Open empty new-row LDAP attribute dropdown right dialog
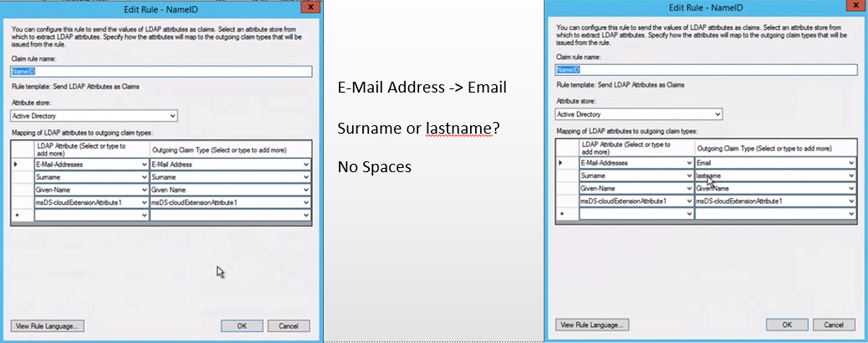The width and height of the screenshot is (868, 343). click(689, 214)
